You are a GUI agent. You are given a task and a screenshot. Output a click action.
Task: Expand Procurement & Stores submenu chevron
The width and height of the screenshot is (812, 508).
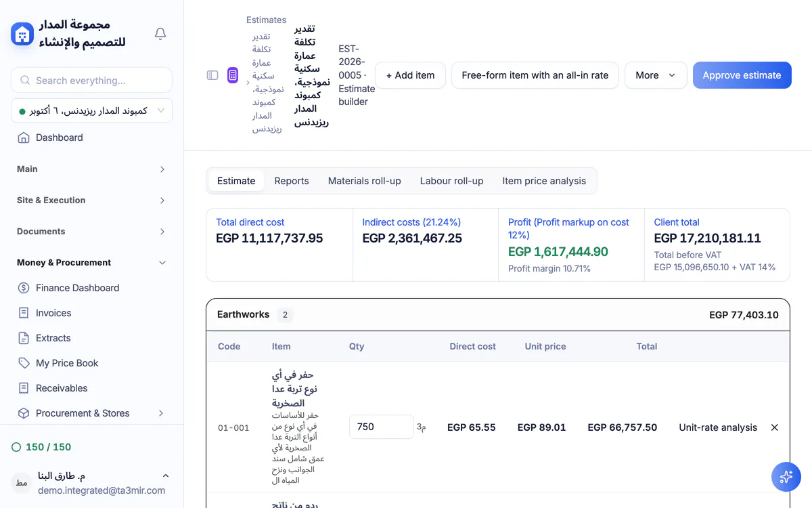click(x=161, y=413)
